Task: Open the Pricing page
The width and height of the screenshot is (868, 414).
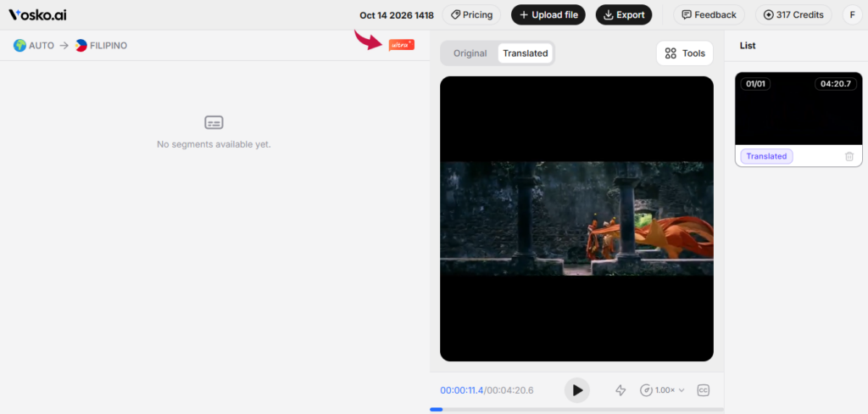Action: (471, 15)
